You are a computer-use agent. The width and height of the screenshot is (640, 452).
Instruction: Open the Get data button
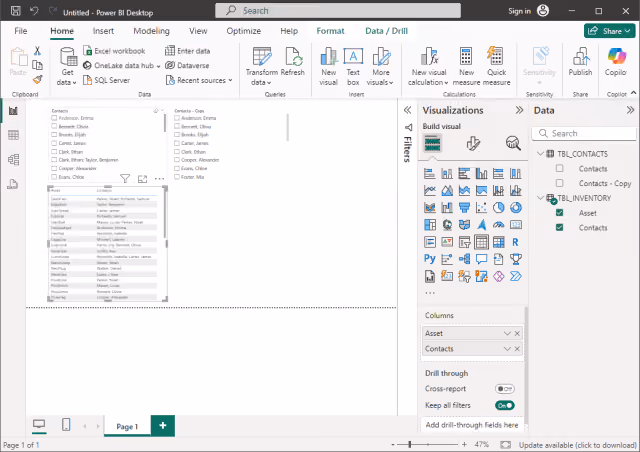tap(67, 66)
